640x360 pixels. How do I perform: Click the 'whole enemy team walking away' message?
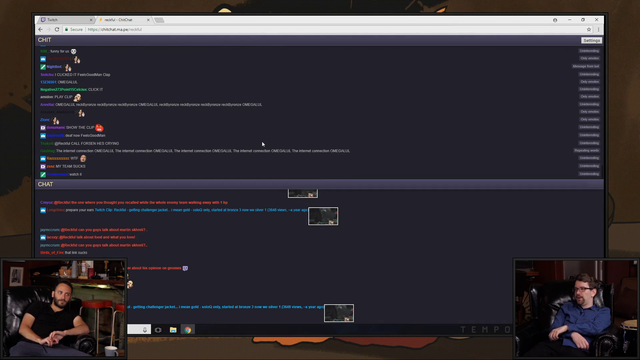[141, 202]
